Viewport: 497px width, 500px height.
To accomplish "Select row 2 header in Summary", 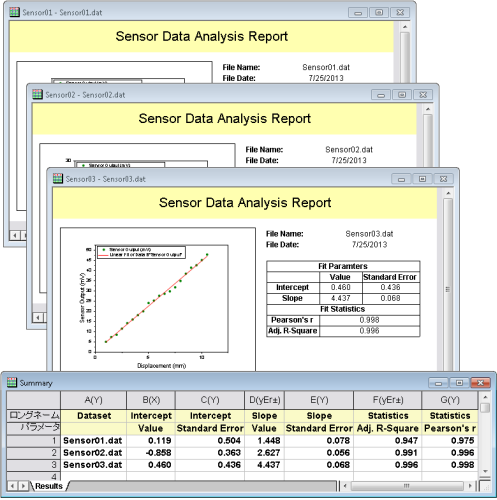I will (x=33, y=453).
